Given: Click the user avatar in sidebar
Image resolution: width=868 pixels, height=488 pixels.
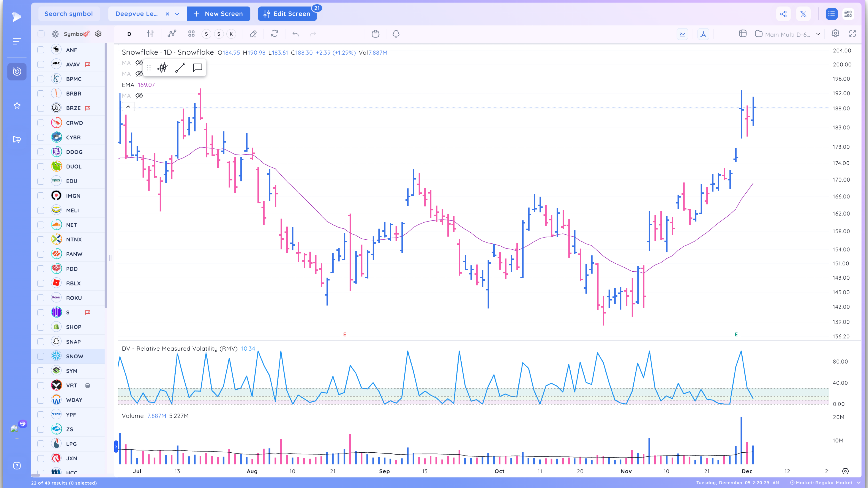Looking at the screenshot, I should coord(14,429).
